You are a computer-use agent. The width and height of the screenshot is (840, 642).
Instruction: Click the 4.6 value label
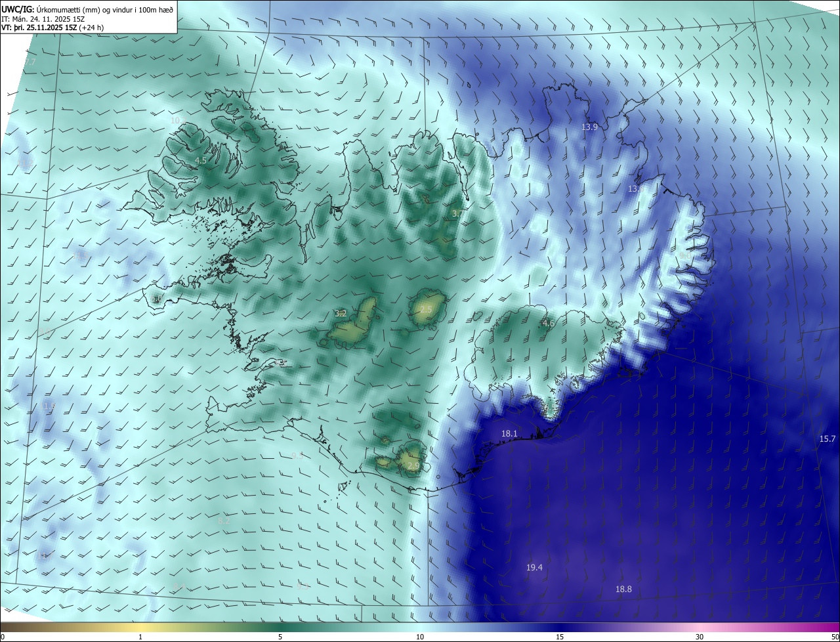pyautogui.click(x=549, y=323)
